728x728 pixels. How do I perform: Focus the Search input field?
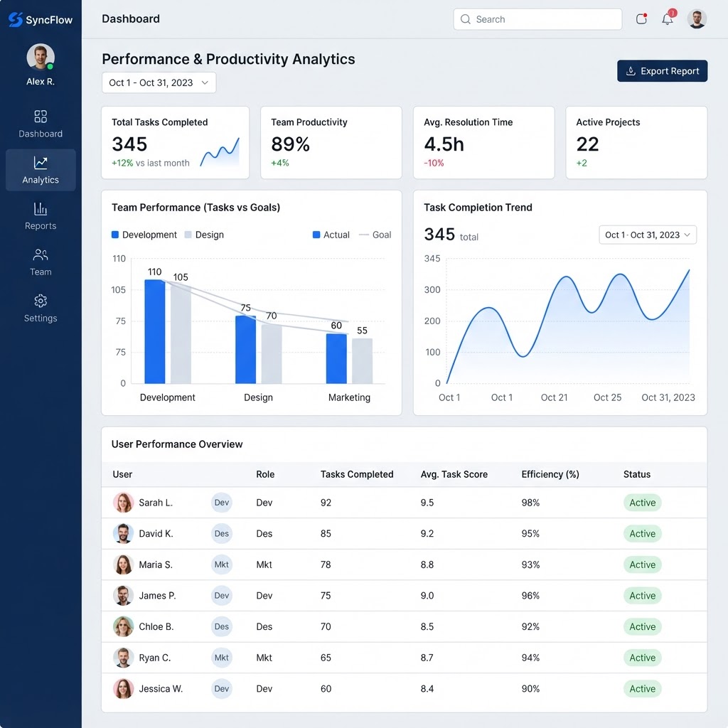click(537, 19)
